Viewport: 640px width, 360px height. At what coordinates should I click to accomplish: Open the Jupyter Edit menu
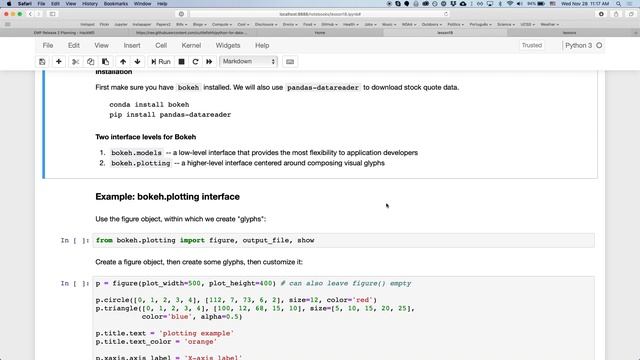[74, 45]
